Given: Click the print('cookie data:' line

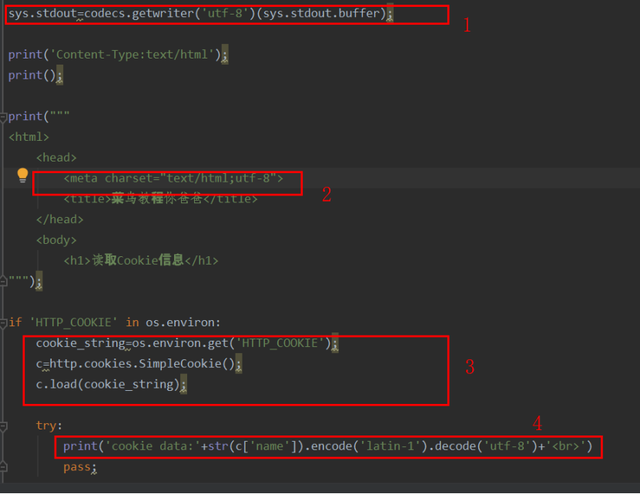Looking at the screenshot, I should pyautogui.click(x=327, y=446).
